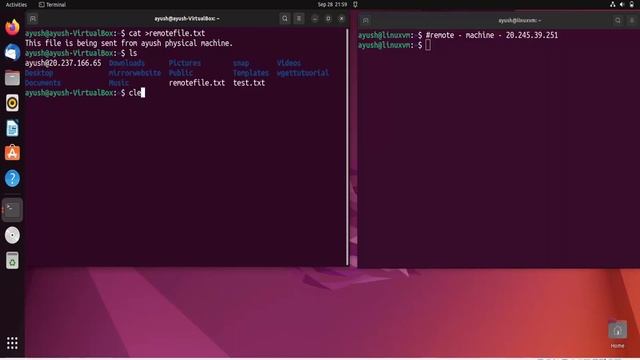Click the Pictures directory name
This screenshot has height=360, width=640.
(x=185, y=63)
